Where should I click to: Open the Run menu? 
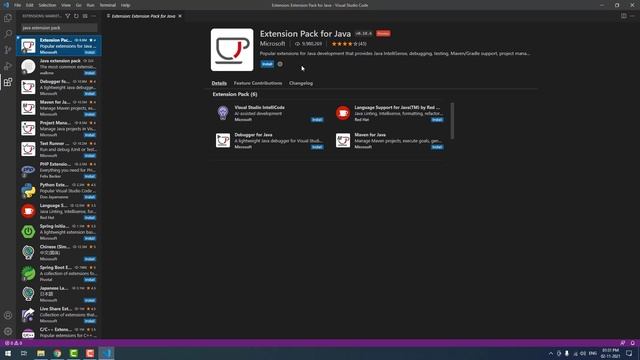tap(91, 5)
